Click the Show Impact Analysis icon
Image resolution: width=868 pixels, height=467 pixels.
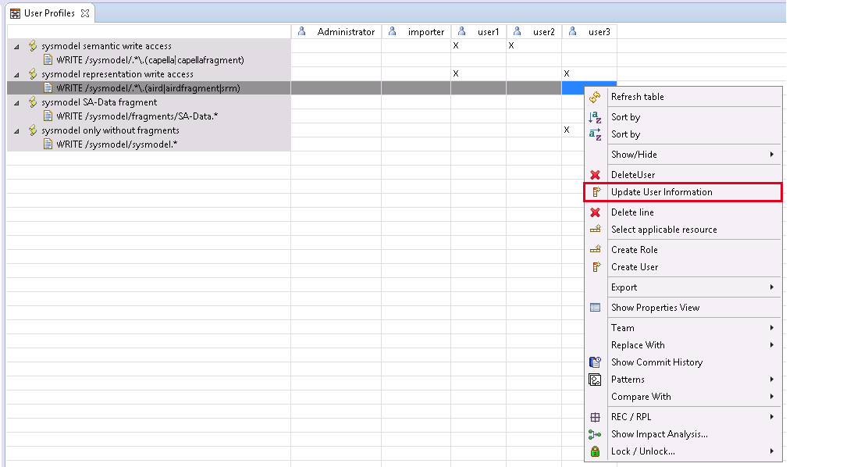tap(595, 434)
